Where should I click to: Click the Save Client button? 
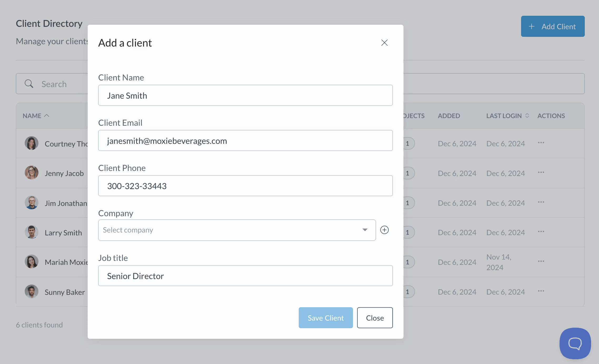tap(326, 318)
